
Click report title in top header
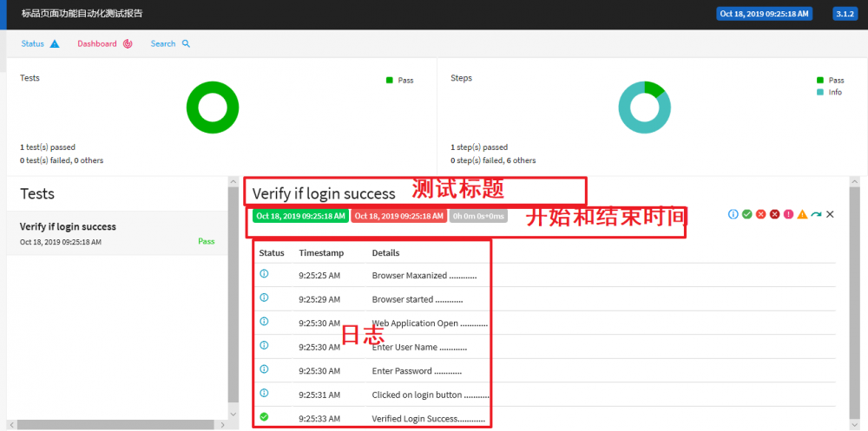coord(82,14)
